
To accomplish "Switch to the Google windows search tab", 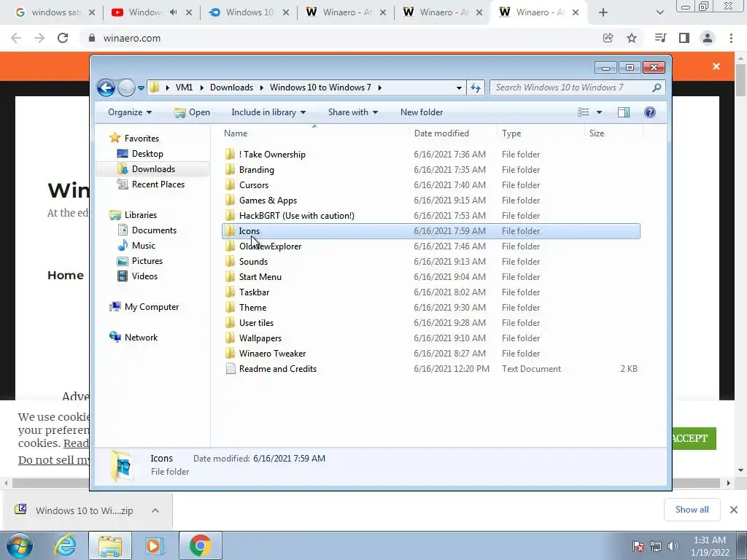I will pos(55,12).
